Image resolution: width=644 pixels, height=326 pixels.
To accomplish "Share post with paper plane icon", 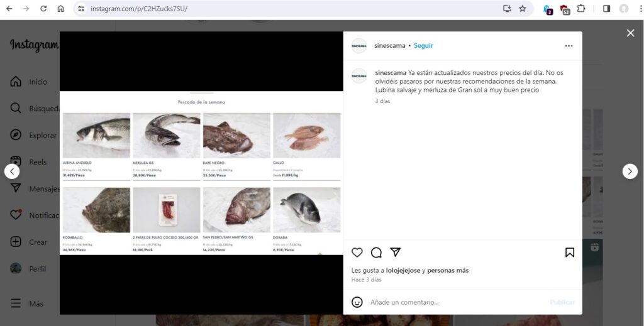I will (x=395, y=252).
